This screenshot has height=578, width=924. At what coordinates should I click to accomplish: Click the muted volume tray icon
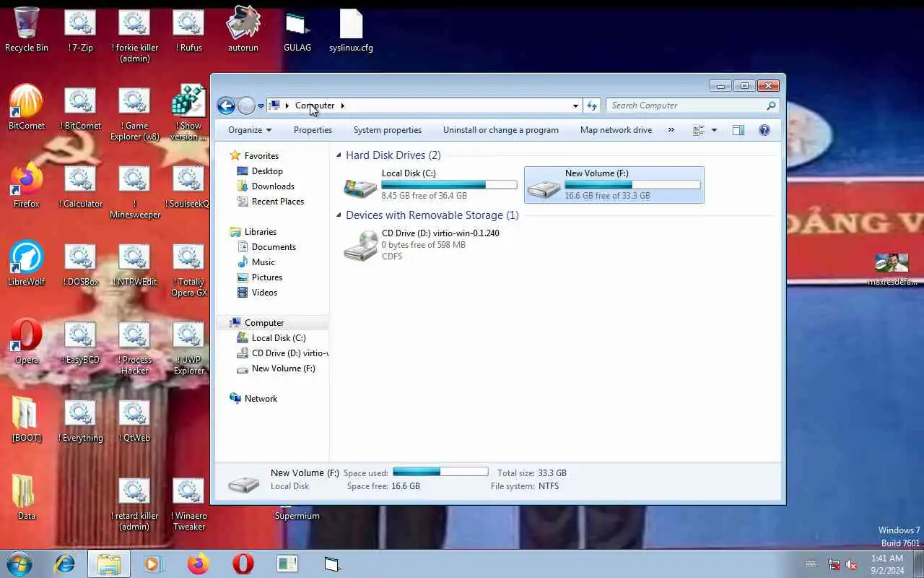click(x=851, y=564)
